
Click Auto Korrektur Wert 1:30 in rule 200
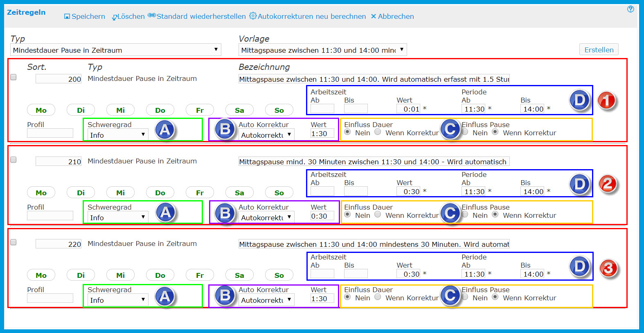(322, 133)
